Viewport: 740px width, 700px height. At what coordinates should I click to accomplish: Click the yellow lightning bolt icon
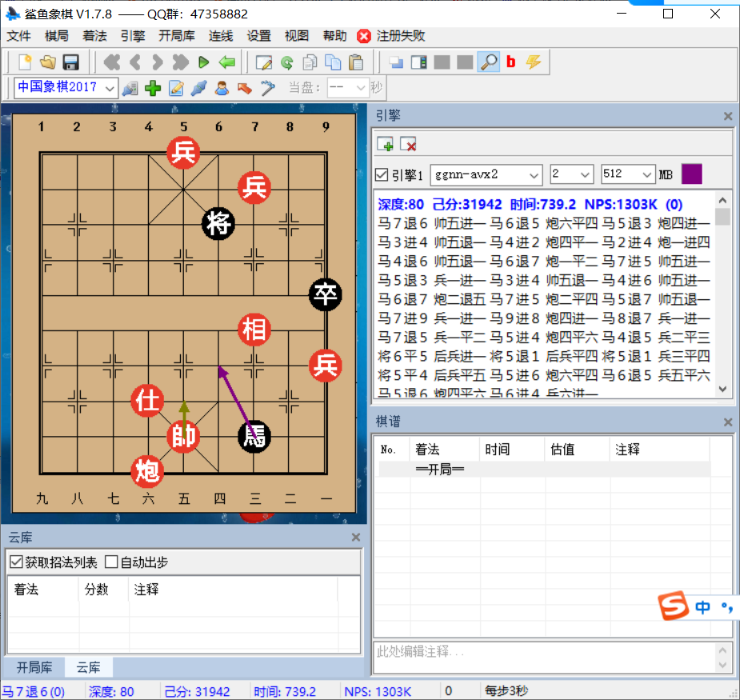click(533, 62)
